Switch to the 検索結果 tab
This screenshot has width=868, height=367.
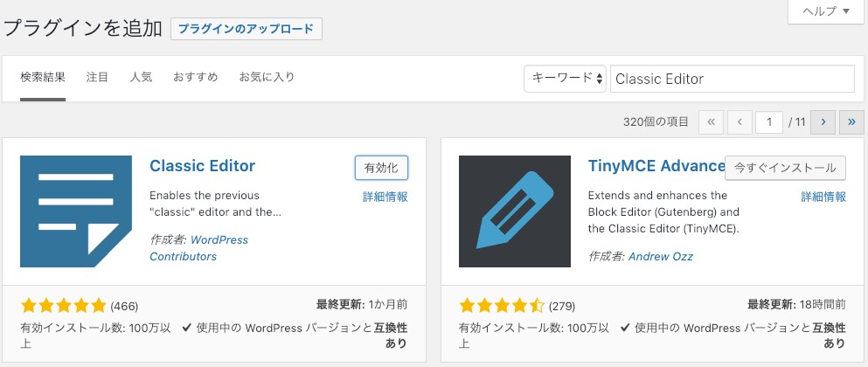click(43, 77)
